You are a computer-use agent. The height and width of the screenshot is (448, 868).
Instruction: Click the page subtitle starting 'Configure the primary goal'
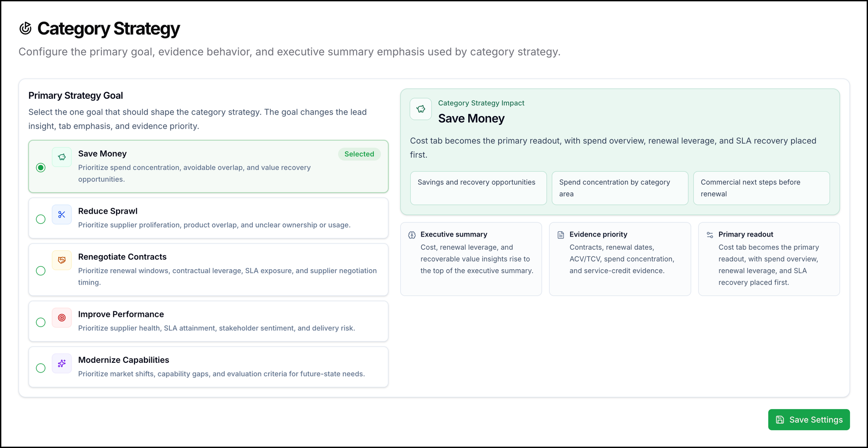coord(289,52)
